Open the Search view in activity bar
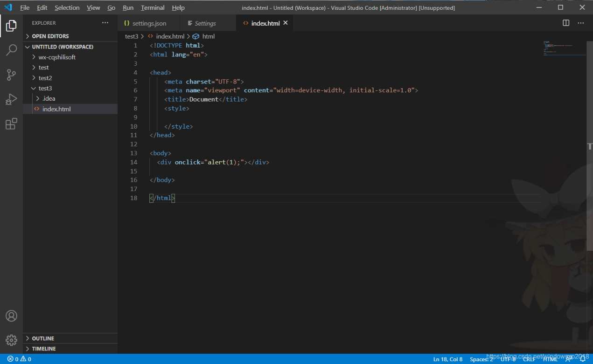This screenshot has width=593, height=364. tap(11, 50)
